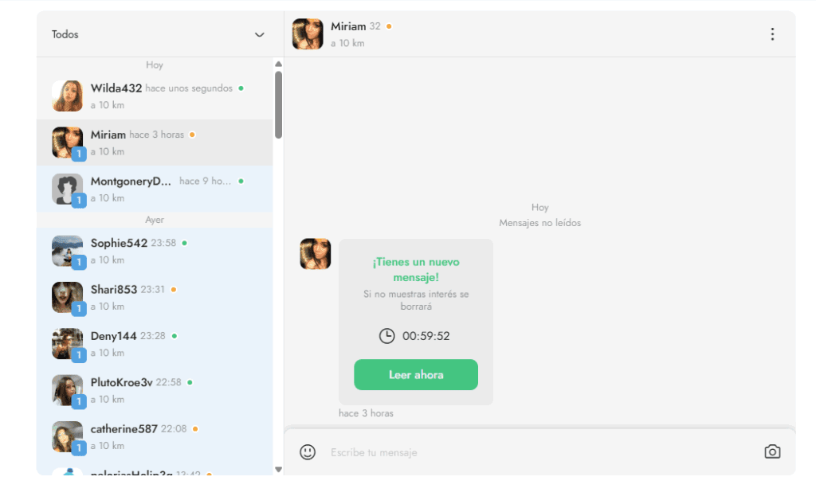
Task: Click the scrollbar down arrow
Action: tap(278, 470)
